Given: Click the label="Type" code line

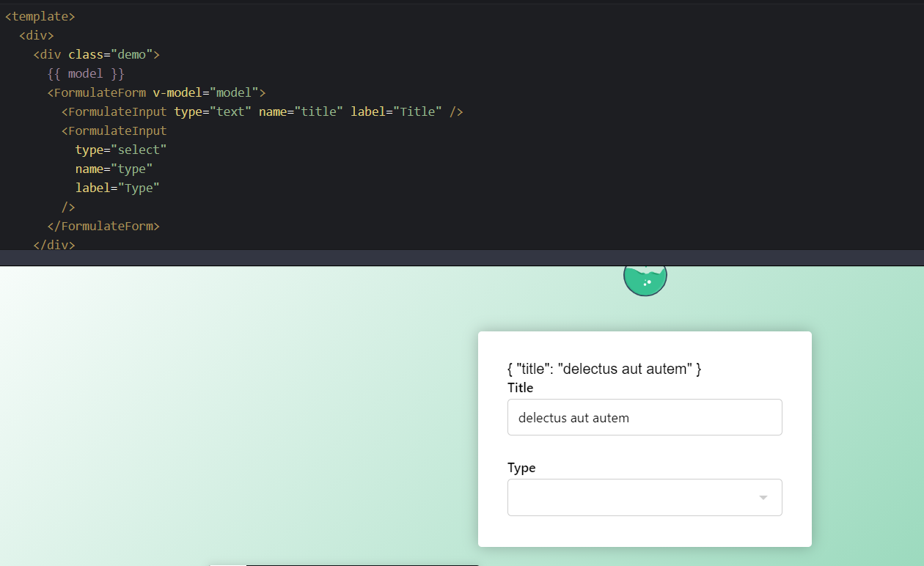Looking at the screenshot, I should (117, 188).
